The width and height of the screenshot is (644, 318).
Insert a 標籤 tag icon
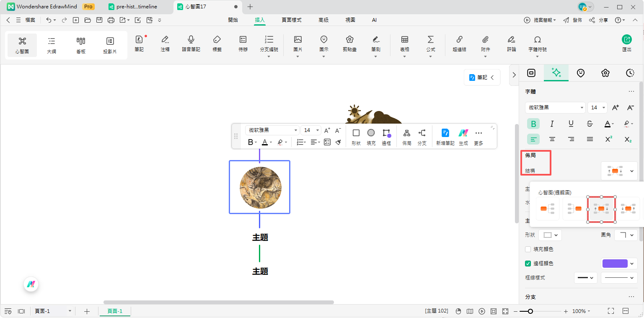coord(217,40)
